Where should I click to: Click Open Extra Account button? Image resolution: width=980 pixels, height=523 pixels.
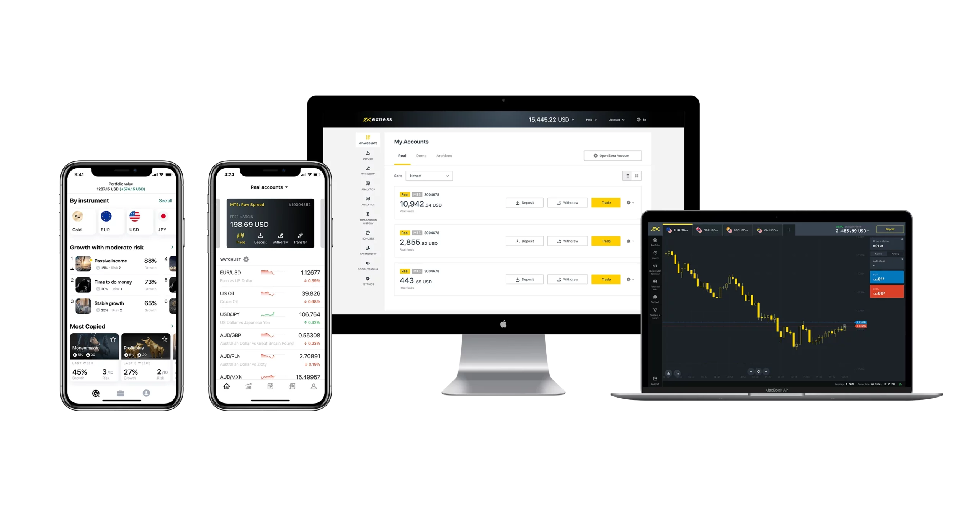[x=611, y=155]
